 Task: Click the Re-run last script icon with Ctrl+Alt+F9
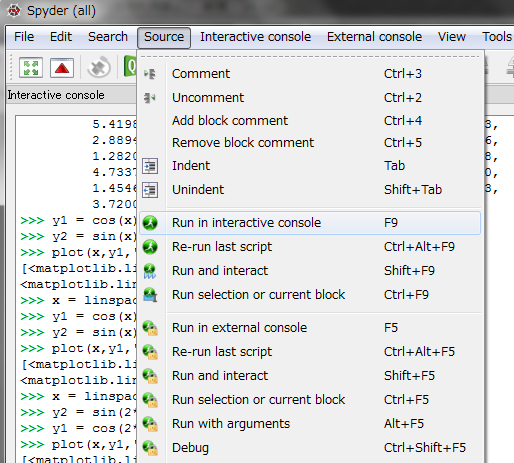[150, 247]
